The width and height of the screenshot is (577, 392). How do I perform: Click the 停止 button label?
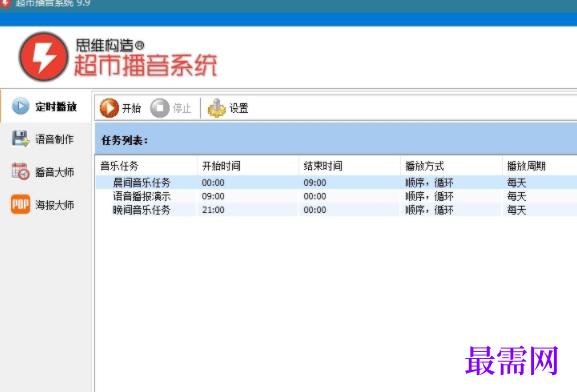click(182, 108)
